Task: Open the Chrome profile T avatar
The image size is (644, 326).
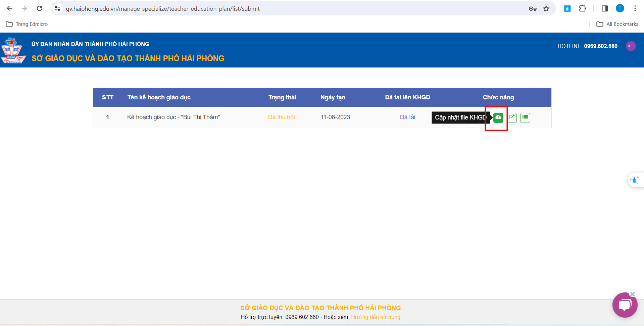Action: pyautogui.click(x=620, y=9)
